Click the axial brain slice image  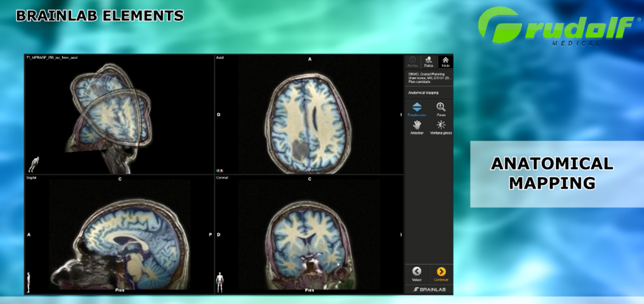tap(309, 122)
